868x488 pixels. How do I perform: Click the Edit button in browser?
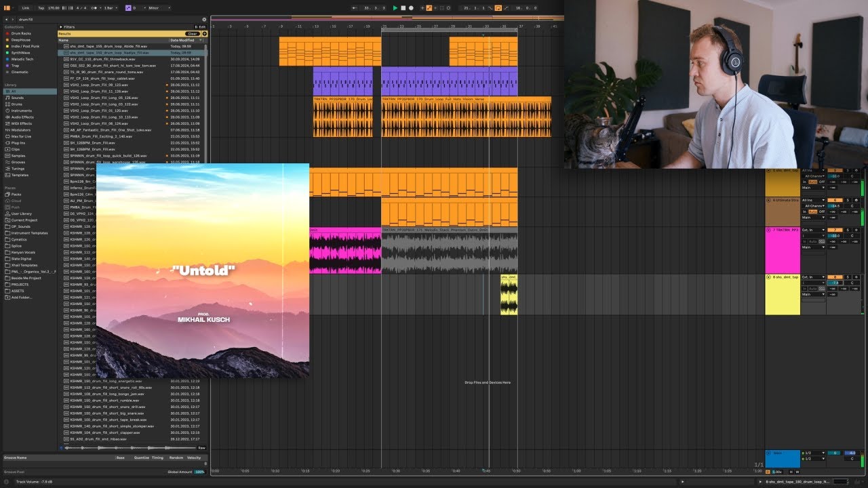[x=200, y=27]
